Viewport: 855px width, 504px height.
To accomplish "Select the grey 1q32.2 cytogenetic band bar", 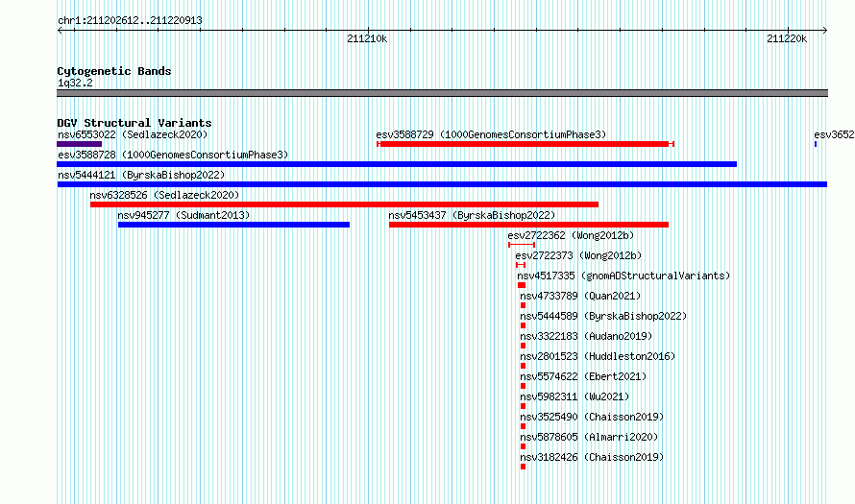I will point(442,93).
